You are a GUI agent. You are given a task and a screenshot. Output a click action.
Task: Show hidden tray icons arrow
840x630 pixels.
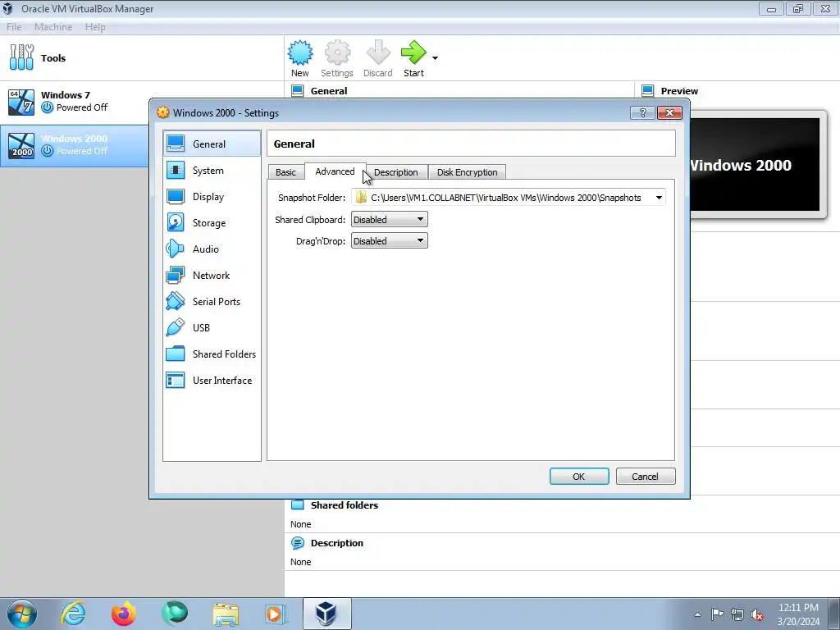697,614
